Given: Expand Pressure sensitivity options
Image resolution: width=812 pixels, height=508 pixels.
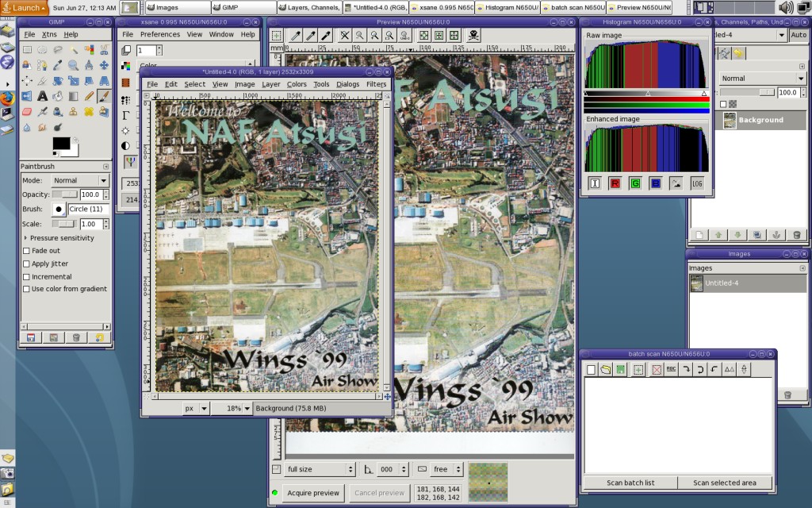Looking at the screenshot, I should [x=26, y=238].
